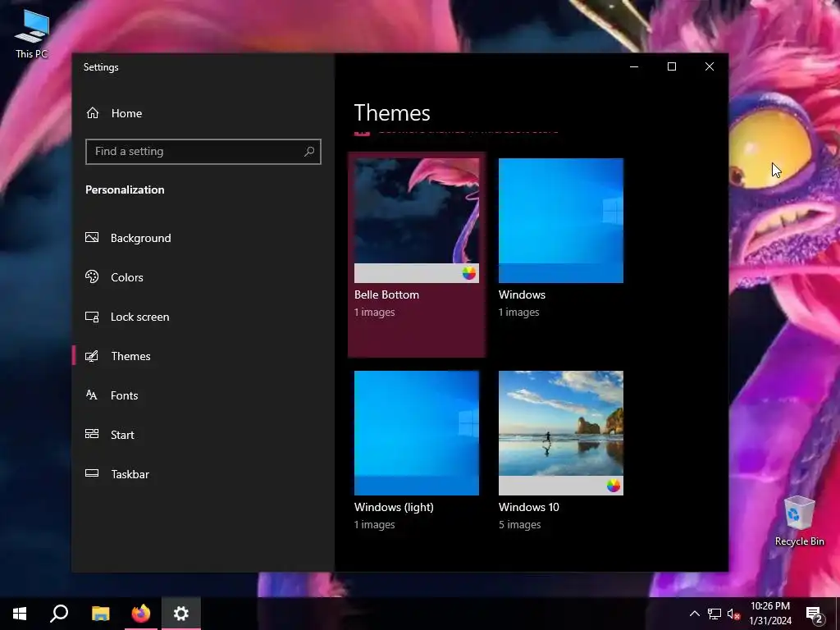Image resolution: width=840 pixels, height=630 pixels.
Task: Select the Recycle Bin desktop icon
Action: [x=799, y=521]
